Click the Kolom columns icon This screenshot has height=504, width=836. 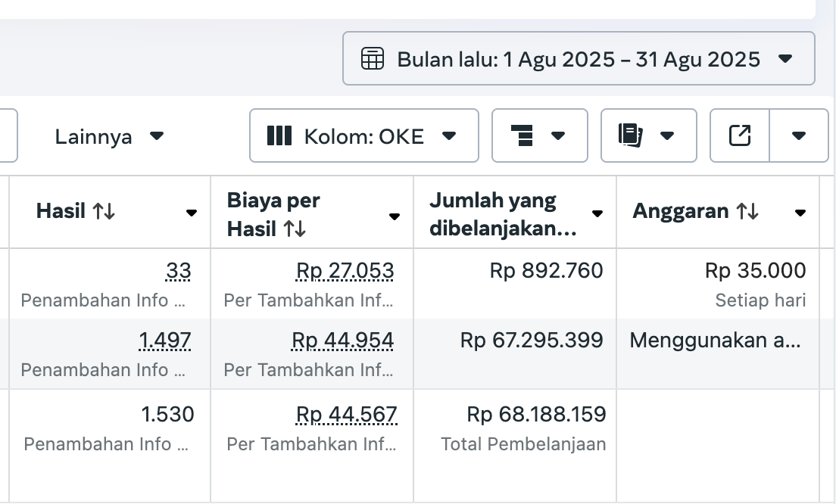coord(280,135)
